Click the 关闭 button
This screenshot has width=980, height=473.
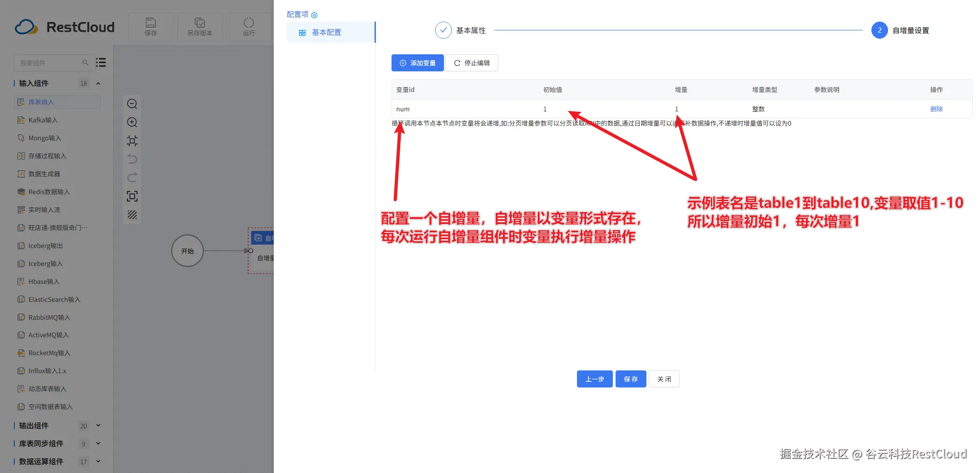click(x=664, y=379)
